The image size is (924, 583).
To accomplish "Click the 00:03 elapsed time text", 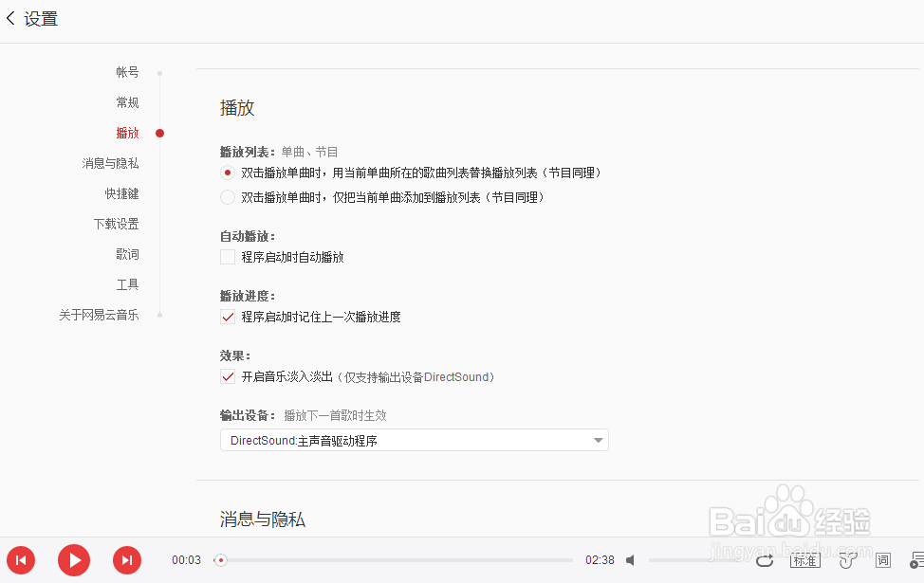I will 186,560.
